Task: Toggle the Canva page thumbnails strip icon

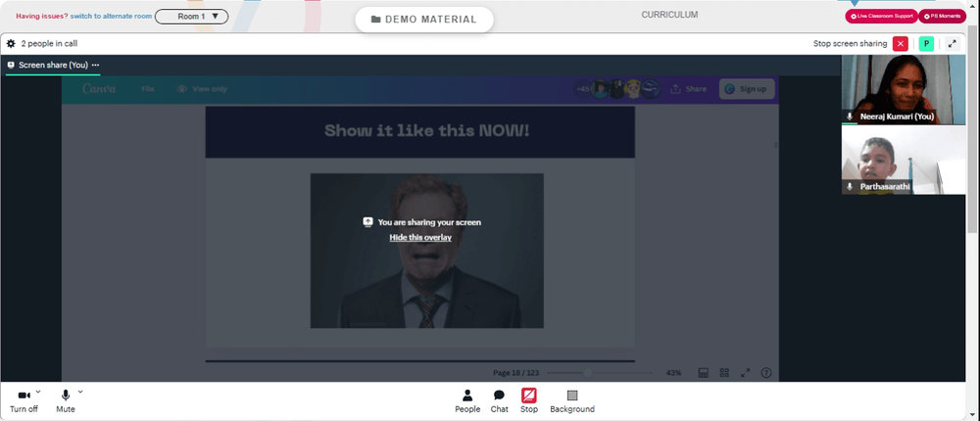Action: pyautogui.click(x=703, y=373)
